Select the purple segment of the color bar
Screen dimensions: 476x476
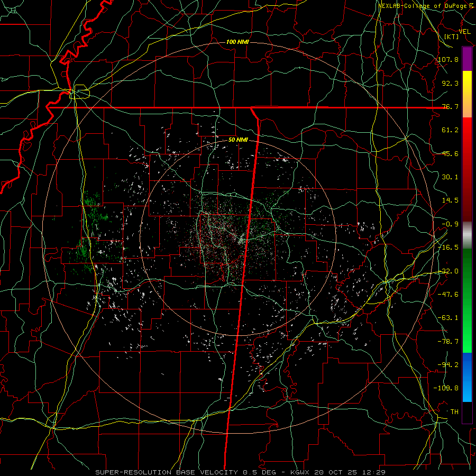pos(467,59)
